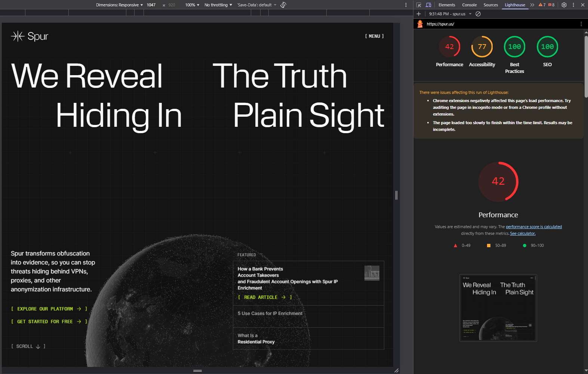The image size is (588, 374).
Task: Open the Elements panel tab
Action: point(447,5)
